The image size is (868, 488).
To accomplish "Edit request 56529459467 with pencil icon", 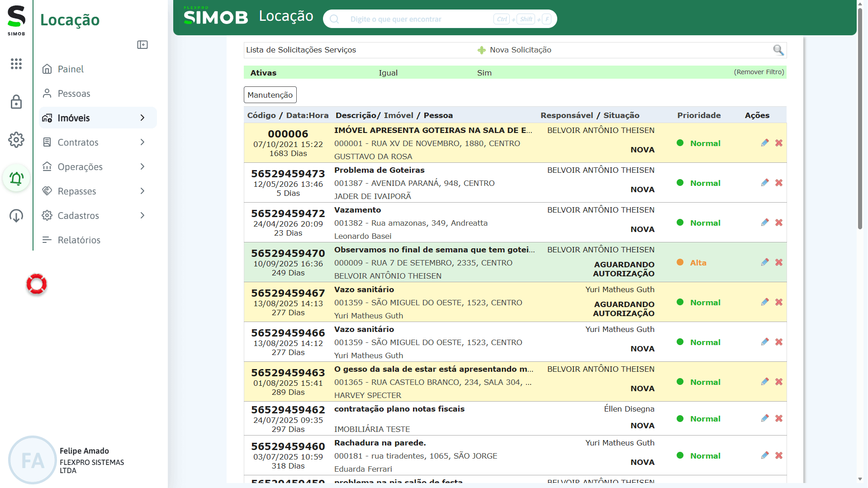I will (765, 302).
